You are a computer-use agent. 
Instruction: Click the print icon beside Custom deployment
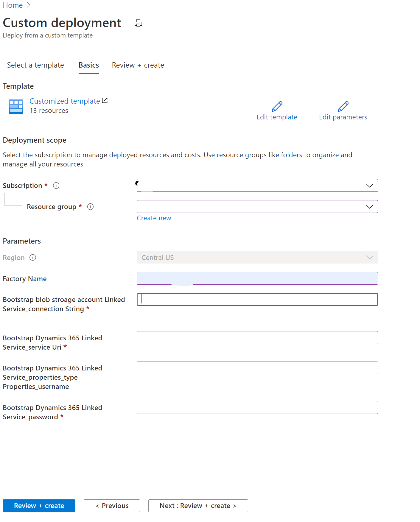[138, 23]
